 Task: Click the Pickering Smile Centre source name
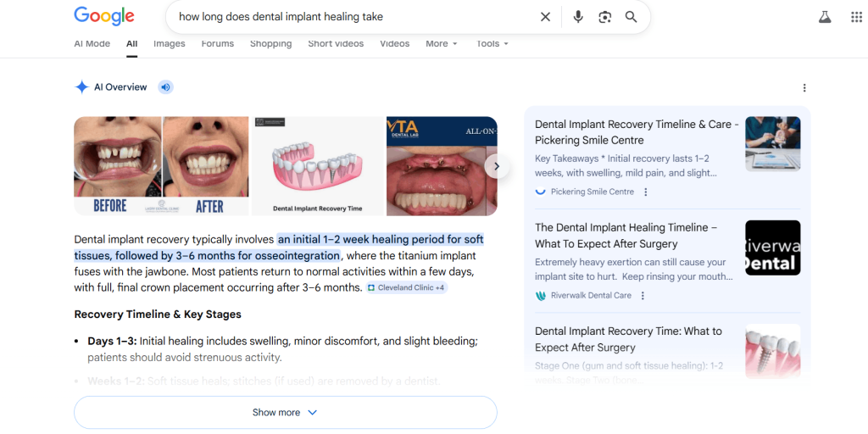(x=593, y=192)
